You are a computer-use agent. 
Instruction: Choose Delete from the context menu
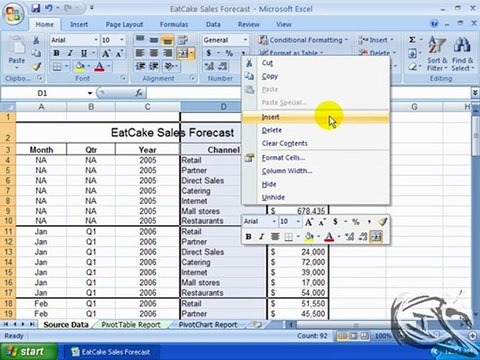pos(315,130)
